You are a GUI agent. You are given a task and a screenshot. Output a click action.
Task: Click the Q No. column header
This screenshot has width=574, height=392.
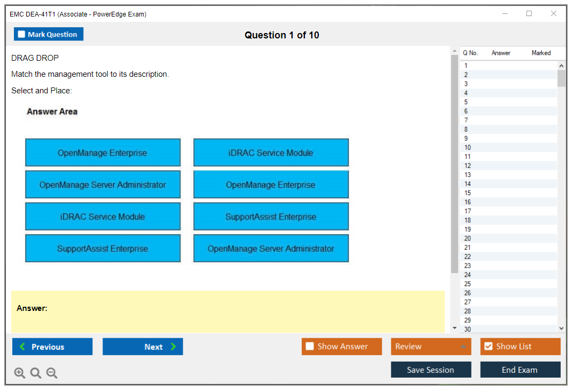[x=470, y=53]
